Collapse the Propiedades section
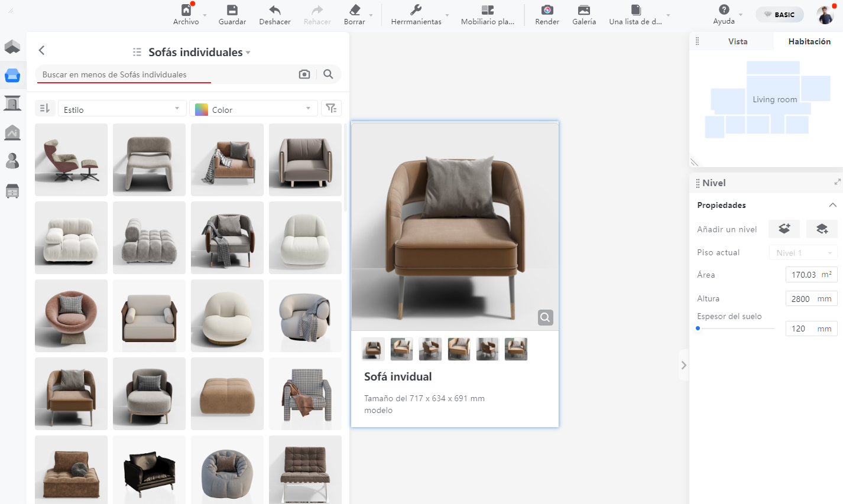 click(x=832, y=205)
